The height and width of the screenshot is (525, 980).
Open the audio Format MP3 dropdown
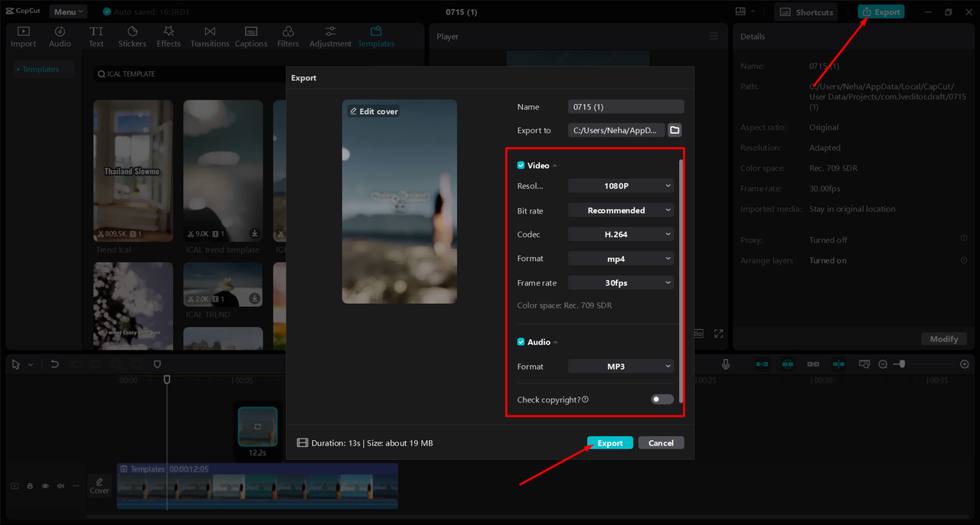(621, 367)
